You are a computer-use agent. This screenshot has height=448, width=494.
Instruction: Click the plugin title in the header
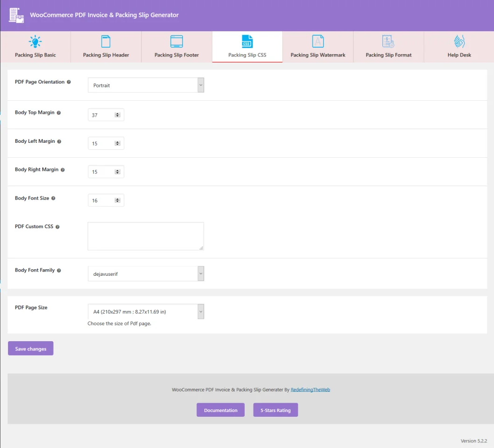(x=104, y=15)
